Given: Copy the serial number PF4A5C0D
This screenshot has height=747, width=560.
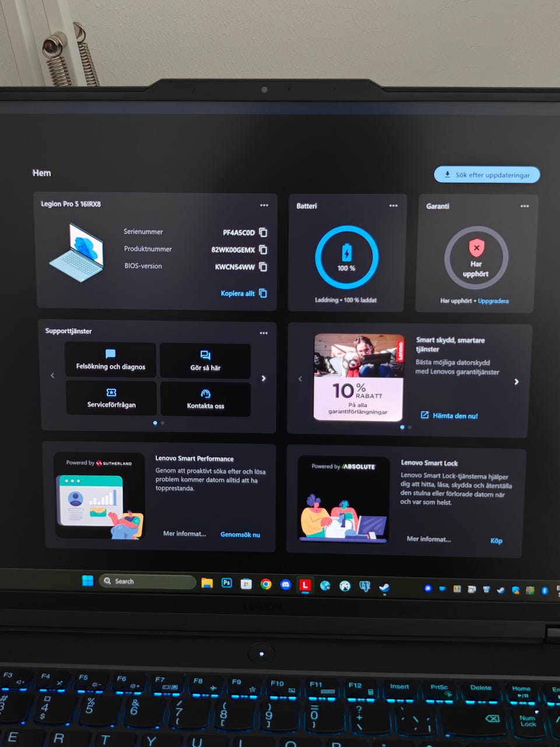Looking at the screenshot, I should 263,232.
